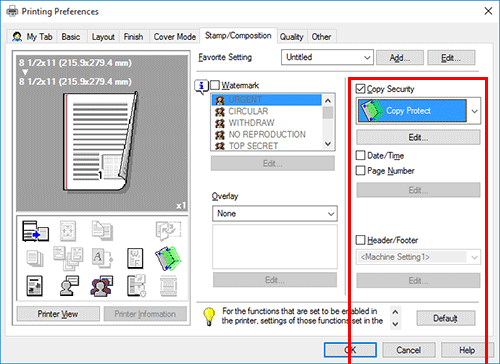Click the grayed-out stacked sheets icon
Image resolution: width=500 pixels, height=364 pixels.
click(x=35, y=258)
